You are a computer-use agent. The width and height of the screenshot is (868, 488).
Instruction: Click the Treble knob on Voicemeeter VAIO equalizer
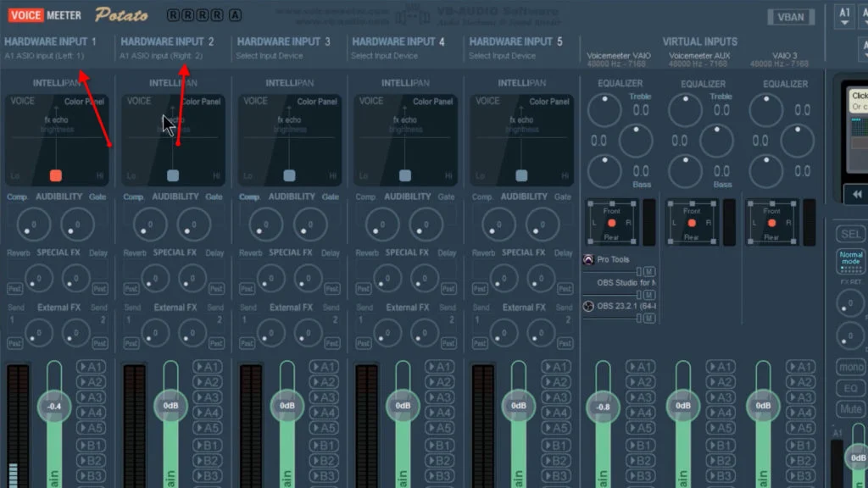[x=604, y=110]
